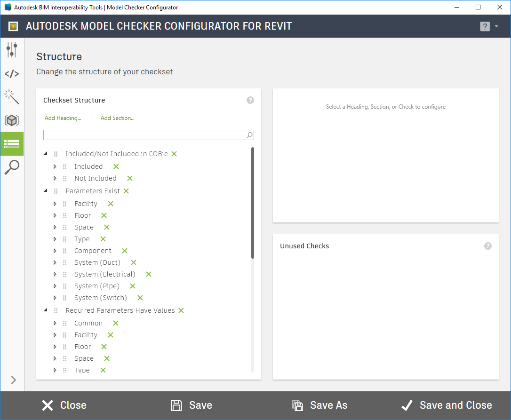Click the Autodesk app icon in title bar

(8, 7)
